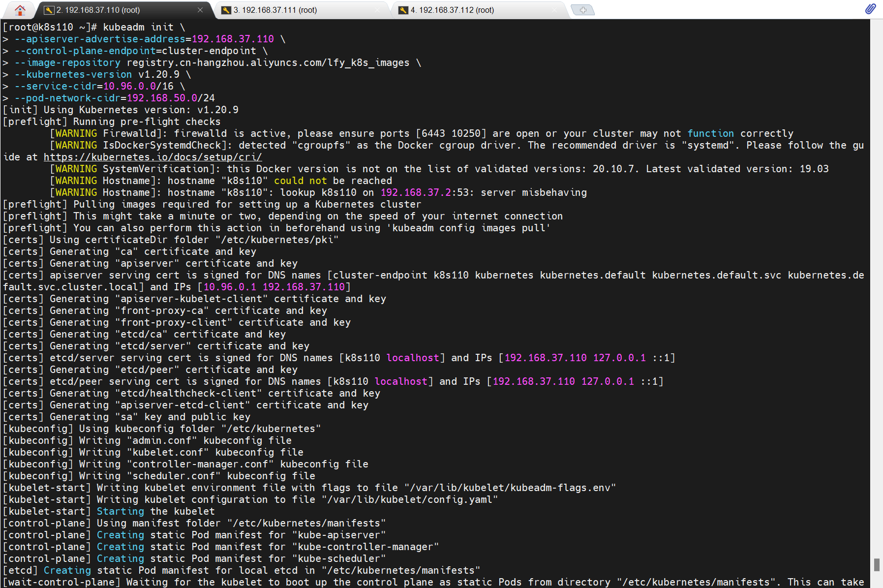
Task: Click '--control-plane-endpoint' option text
Action: (x=85, y=51)
